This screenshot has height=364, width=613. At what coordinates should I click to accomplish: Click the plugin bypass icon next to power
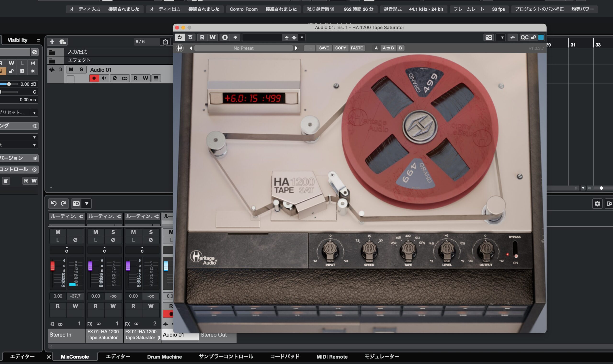[190, 37]
